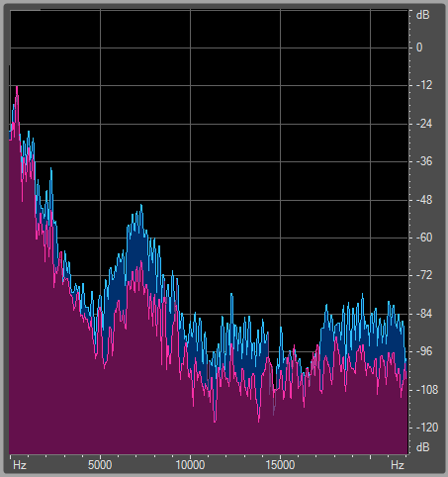Image resolution: width=448 pixels, height=477 pixels.
Task: Select the -84 dB scale label
Action: [x=423, y=314]
